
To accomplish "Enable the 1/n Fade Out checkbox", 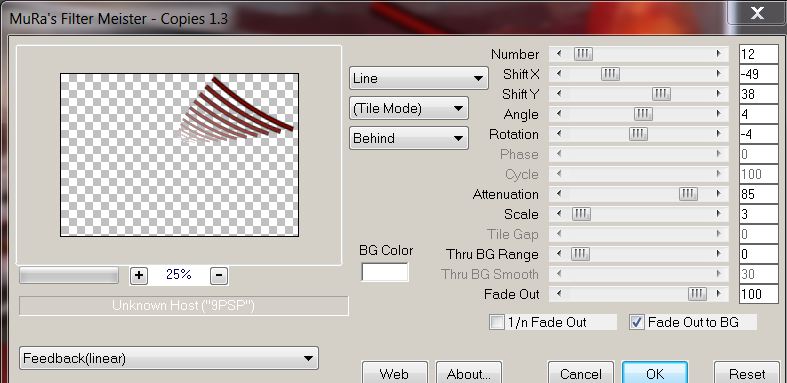I will coord(496,322).
